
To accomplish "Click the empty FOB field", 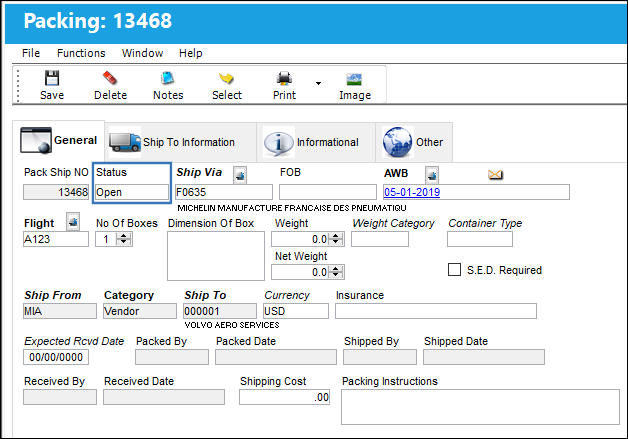I will tap(328, 192).
